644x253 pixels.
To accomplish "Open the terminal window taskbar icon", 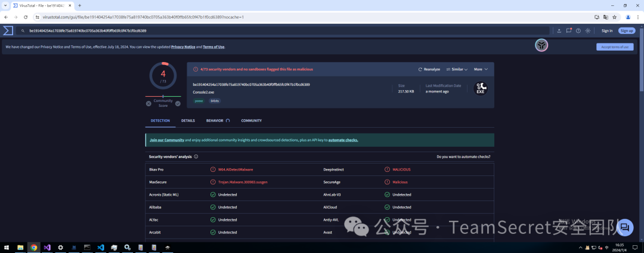I will coord(87,247).
